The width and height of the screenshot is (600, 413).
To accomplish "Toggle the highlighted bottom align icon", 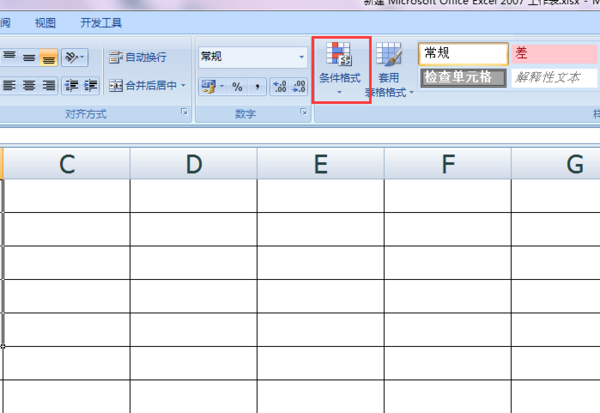I will coord(49,57).
